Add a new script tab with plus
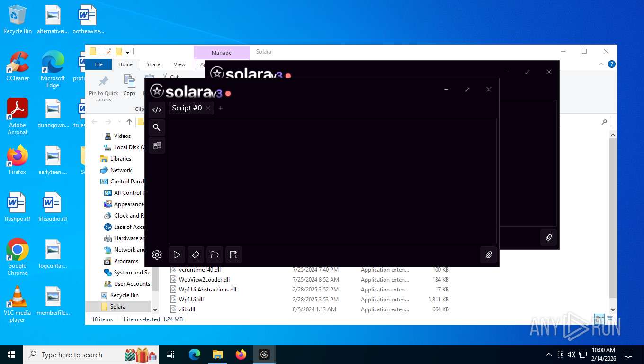Viewport: 644px width, 364px height. [x=221, y=108]
